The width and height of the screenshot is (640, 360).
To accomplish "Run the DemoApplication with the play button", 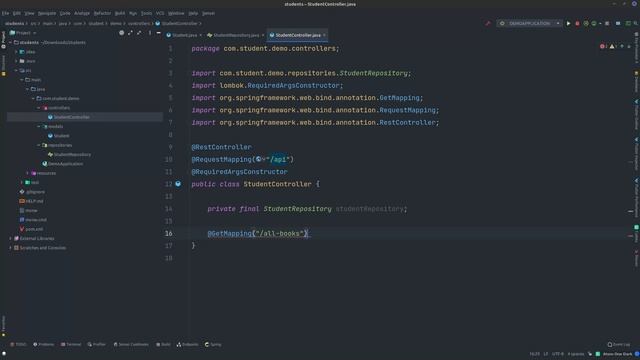I will pos(568,24).
